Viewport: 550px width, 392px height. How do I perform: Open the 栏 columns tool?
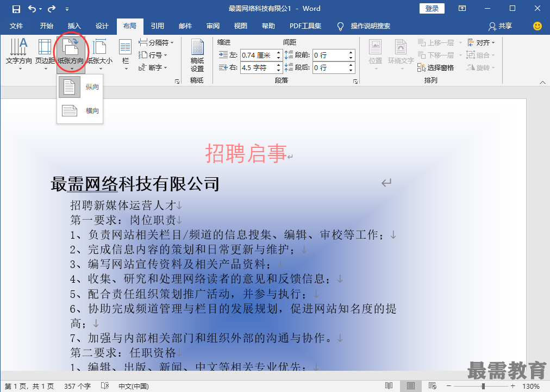125,54
